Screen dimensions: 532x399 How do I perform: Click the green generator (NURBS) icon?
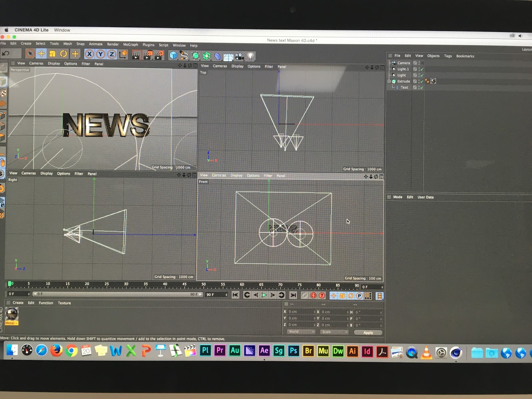196,56
